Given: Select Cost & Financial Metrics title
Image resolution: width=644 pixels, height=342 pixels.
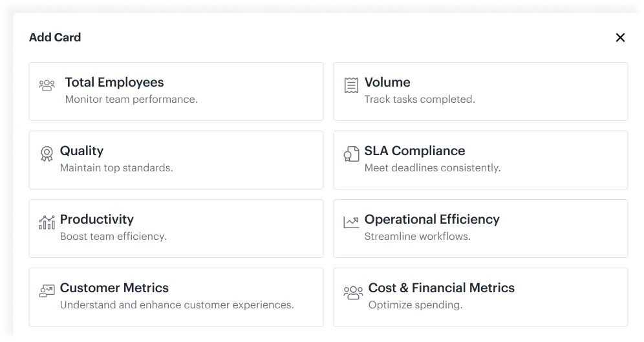Looking at the screenshot, I should (442, 288).
